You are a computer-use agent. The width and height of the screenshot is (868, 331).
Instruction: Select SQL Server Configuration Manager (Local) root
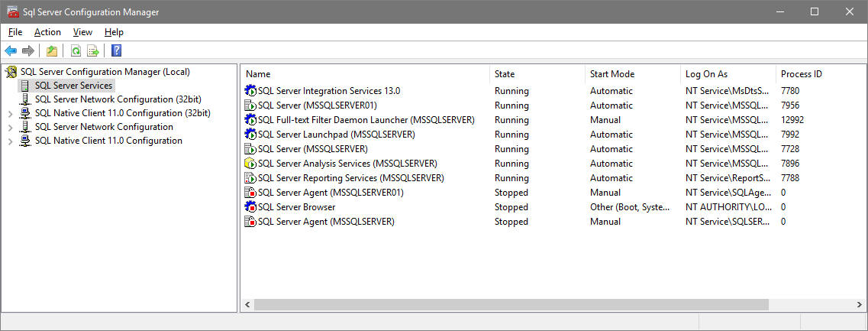click(105, 72)
